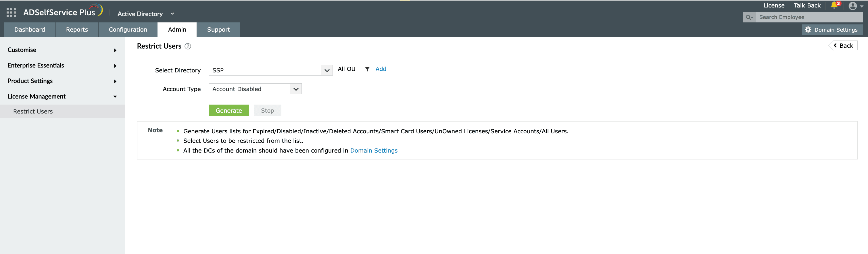The width and height of the screenshot is (868, 254).
Task: Switch to the Dashboard tab
Action: coord(30,30)
